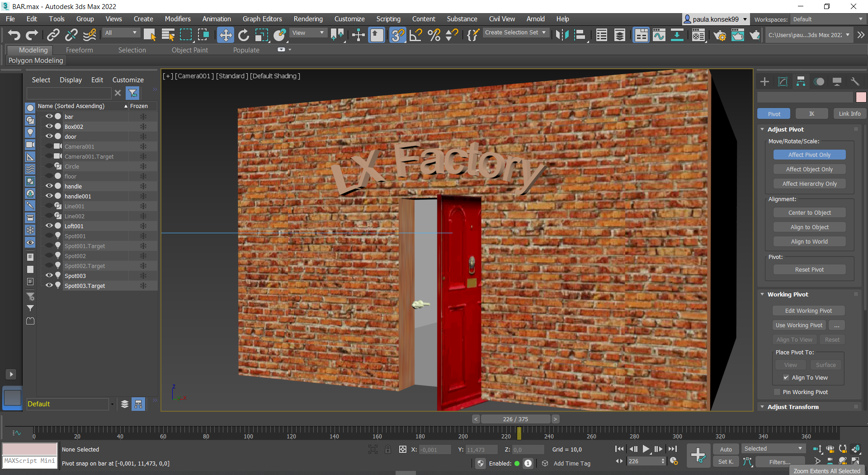Activate the Select and Rotate tool
The width and height of the screenshot is (868, 475).
(243, 35)
